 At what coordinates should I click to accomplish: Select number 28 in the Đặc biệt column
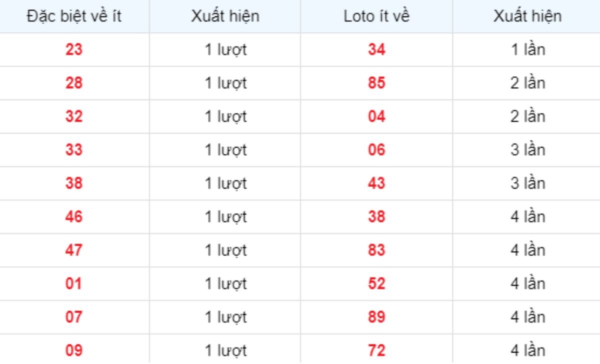[x=74, y=83]
